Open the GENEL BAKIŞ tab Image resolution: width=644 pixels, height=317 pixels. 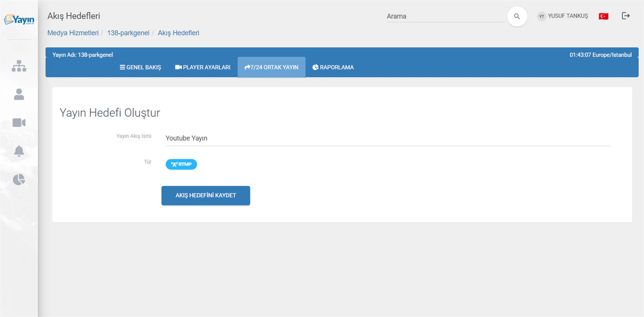point(140,67)
